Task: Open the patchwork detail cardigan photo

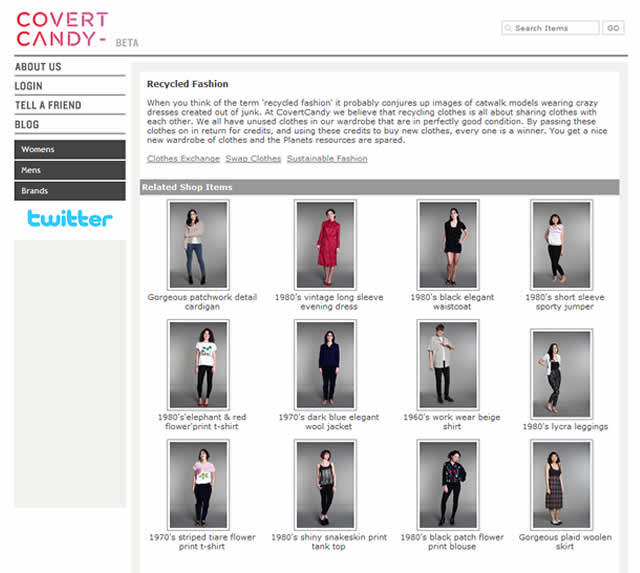Action: click(198, 245)
